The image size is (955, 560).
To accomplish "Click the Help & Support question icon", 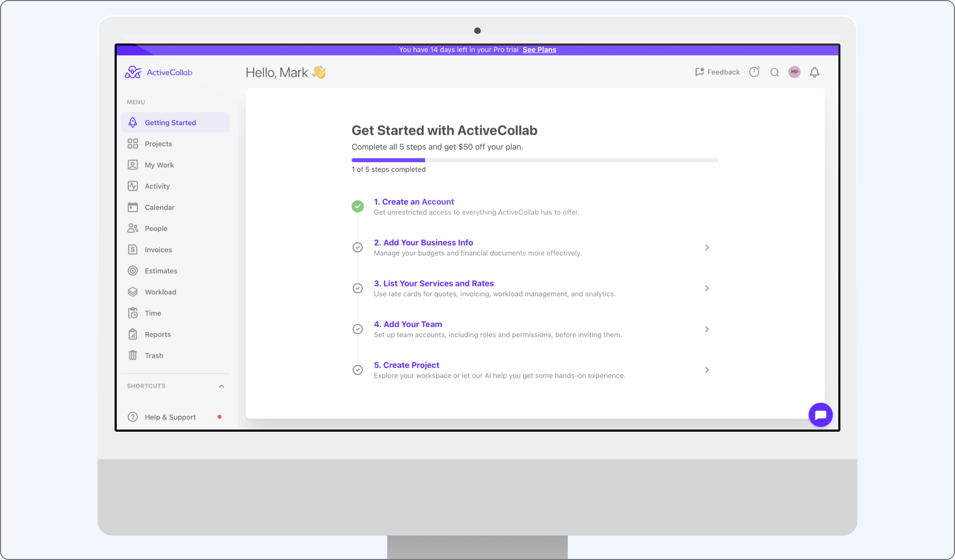I will 133,417.
